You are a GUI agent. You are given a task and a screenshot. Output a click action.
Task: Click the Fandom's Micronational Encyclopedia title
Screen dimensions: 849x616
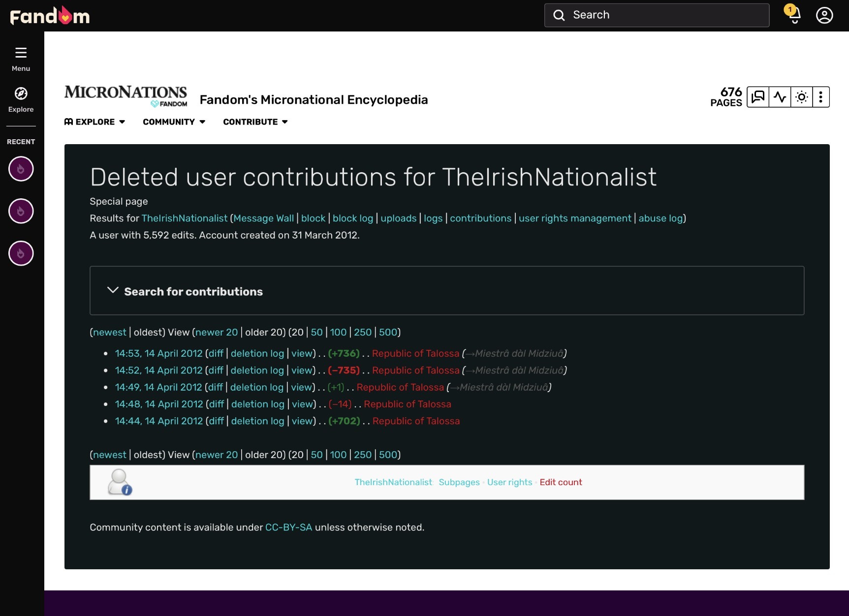coord(314,100)
